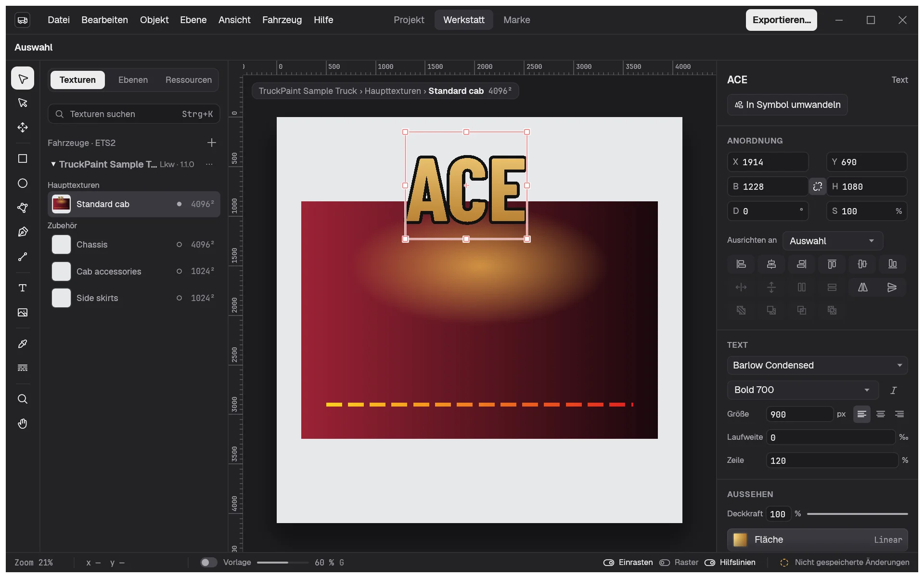The height and width of the screenshot is (578, 924).
Task: Select the Eyedropper tool
Action: 23,344
